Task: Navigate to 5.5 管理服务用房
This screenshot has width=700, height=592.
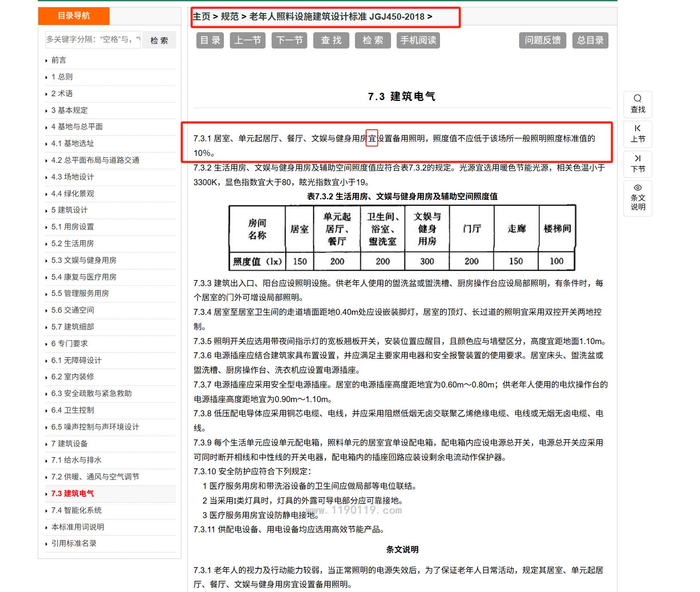Action: pos(80,293)
